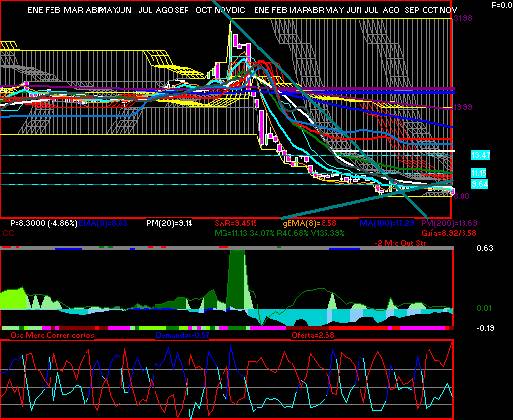The width and height of the screenshot is (513, 420).
Task: Select the DIC month label on time axis
Action: click(238, 10)
